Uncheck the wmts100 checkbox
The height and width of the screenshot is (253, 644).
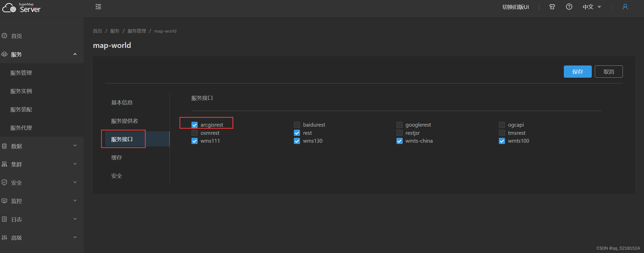tap(502, 141)
